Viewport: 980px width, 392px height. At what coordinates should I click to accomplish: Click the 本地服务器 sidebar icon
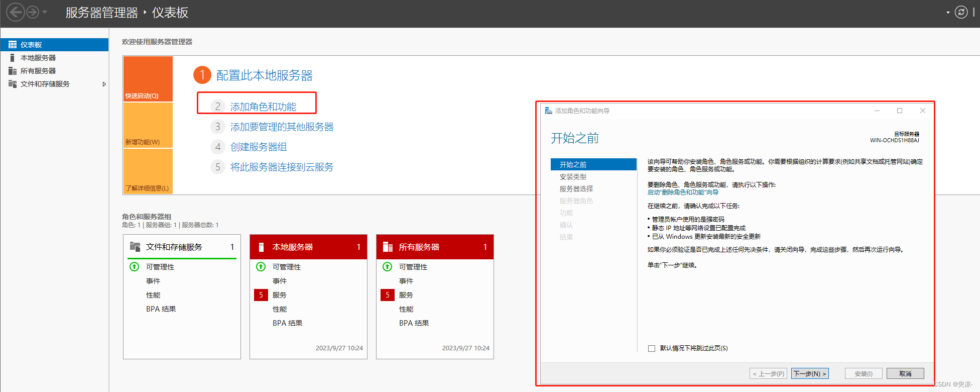coord(12,58)
